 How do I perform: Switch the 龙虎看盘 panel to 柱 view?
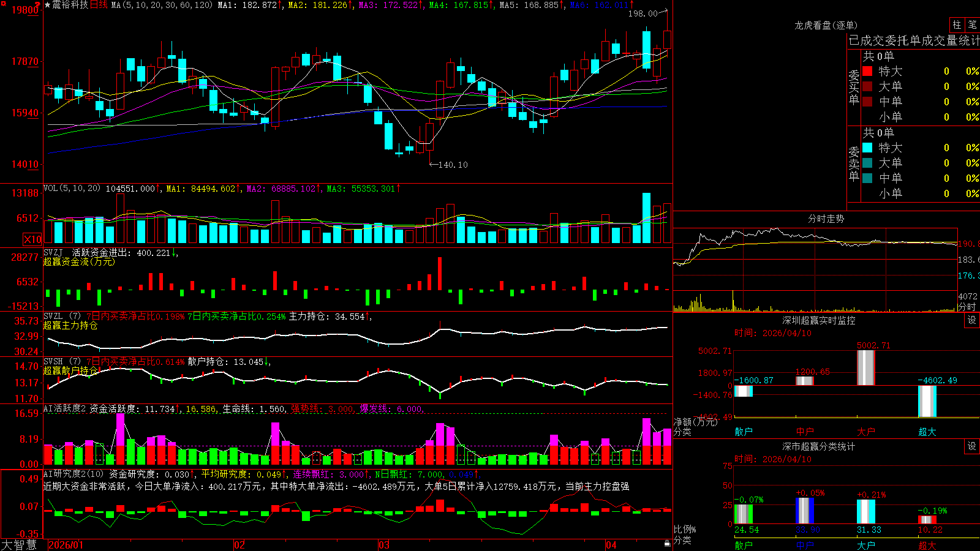(x=957, y=24)
